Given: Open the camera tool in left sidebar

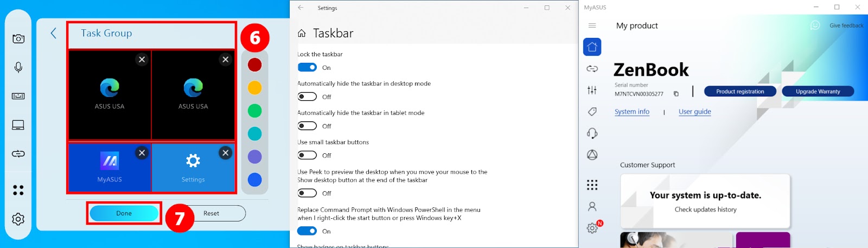Looking at the screenshot, I should click(18, 38).
